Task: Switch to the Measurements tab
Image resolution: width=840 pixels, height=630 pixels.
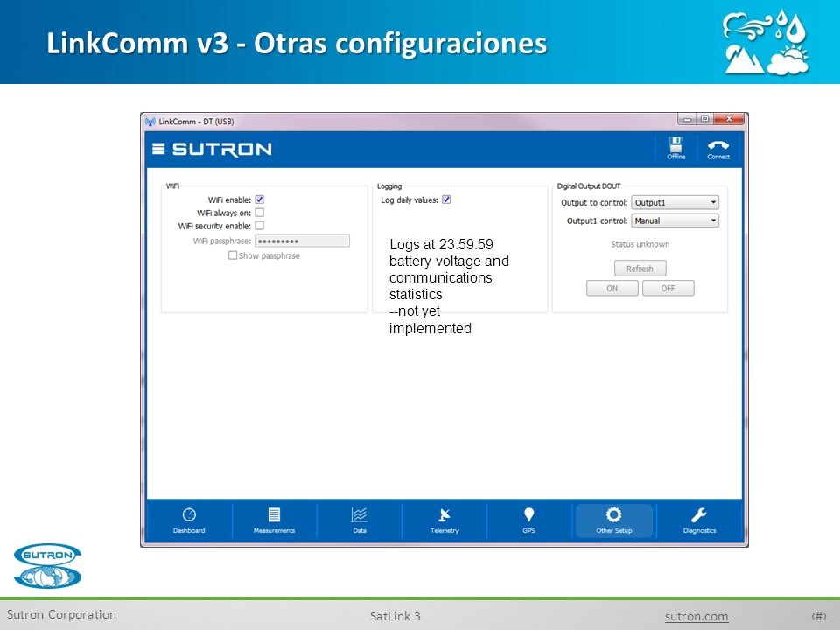Action: click(x=274, y=521)
